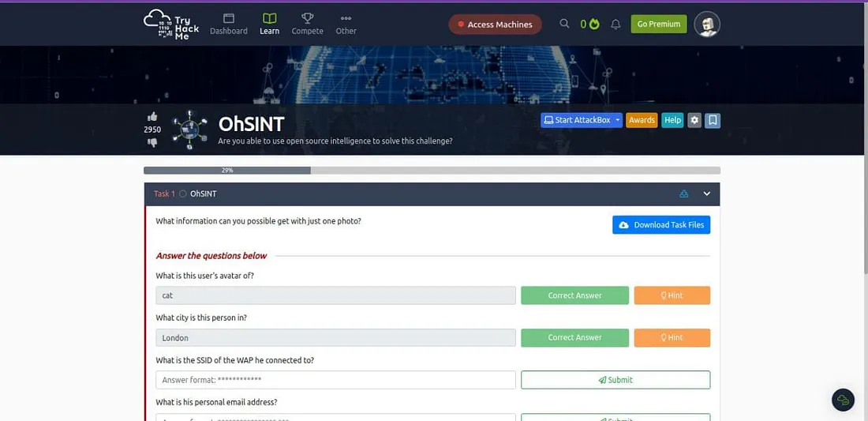Click the page vertical scrollbar
Image resolution: width=868 pixels, height=421 pixels.
coord(865,138)
